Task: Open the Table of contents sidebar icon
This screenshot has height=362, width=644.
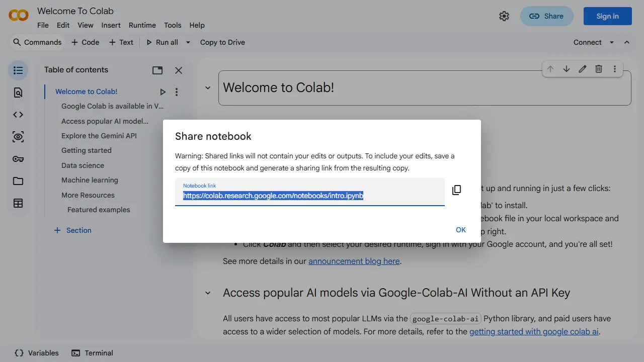Action: tap(18, 70)
